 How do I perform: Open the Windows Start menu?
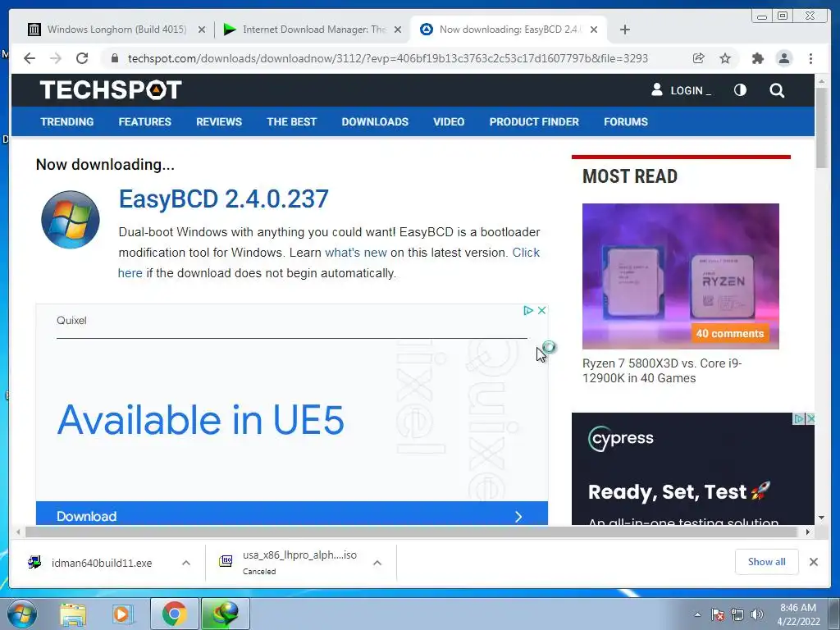point(22,614)
